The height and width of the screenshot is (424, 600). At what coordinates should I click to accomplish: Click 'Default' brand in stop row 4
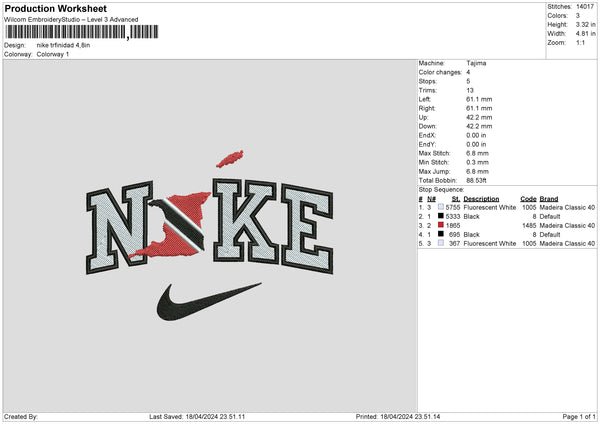point(550,235)
